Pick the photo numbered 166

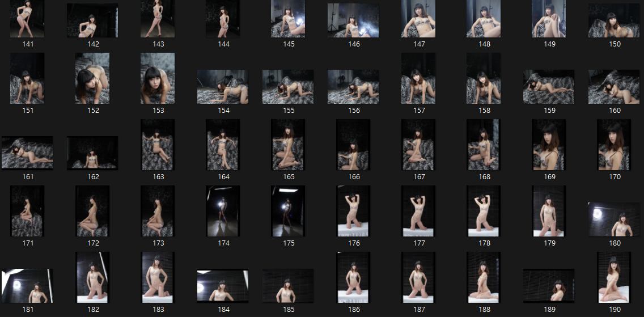(353, 145)
